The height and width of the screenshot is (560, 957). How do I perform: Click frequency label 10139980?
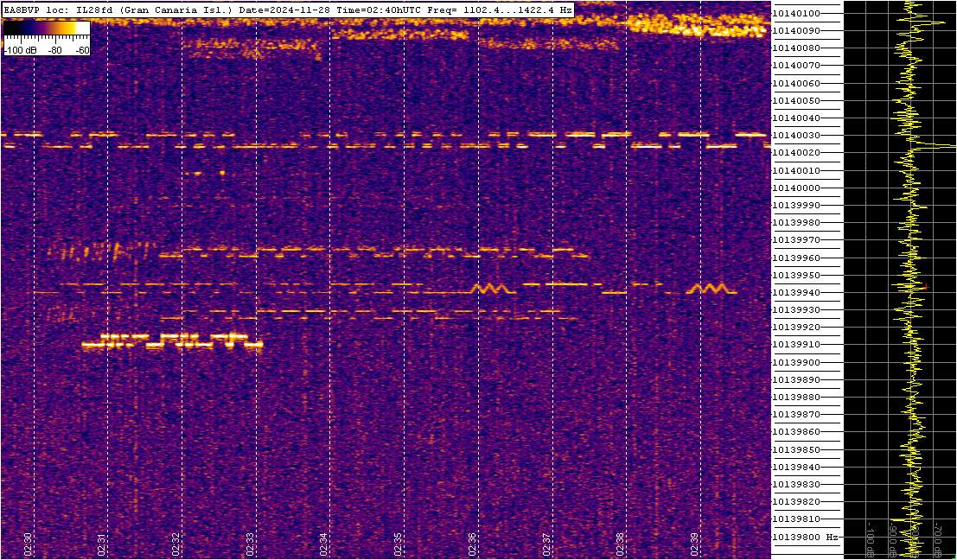(795, 223)
